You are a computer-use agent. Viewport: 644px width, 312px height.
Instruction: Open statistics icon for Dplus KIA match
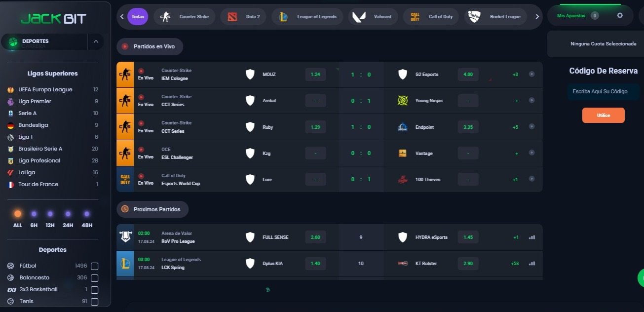pyautogui.click(x=532, y=264)
